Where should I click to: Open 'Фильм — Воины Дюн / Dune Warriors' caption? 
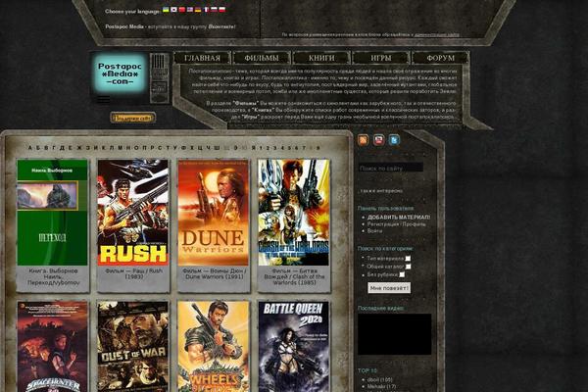(x=214, y=273)
